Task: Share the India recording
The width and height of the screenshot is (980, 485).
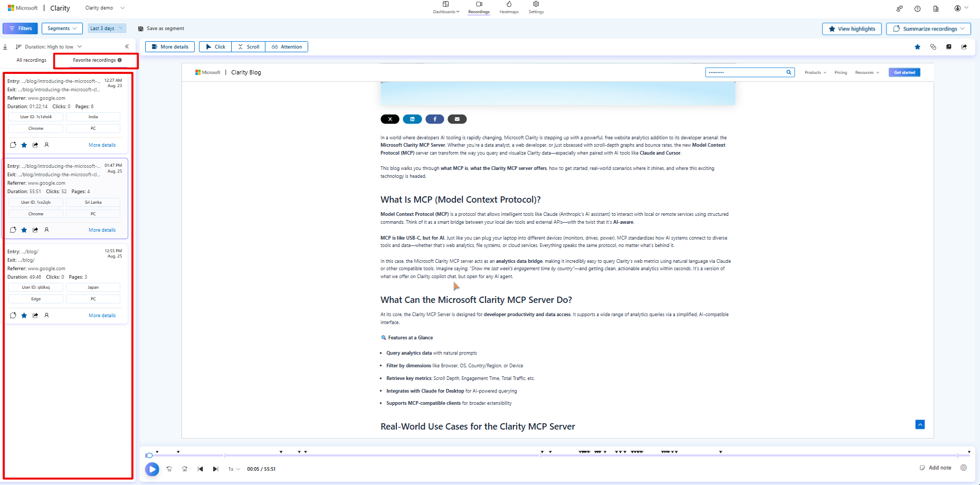Action: (x=35, y=145)
